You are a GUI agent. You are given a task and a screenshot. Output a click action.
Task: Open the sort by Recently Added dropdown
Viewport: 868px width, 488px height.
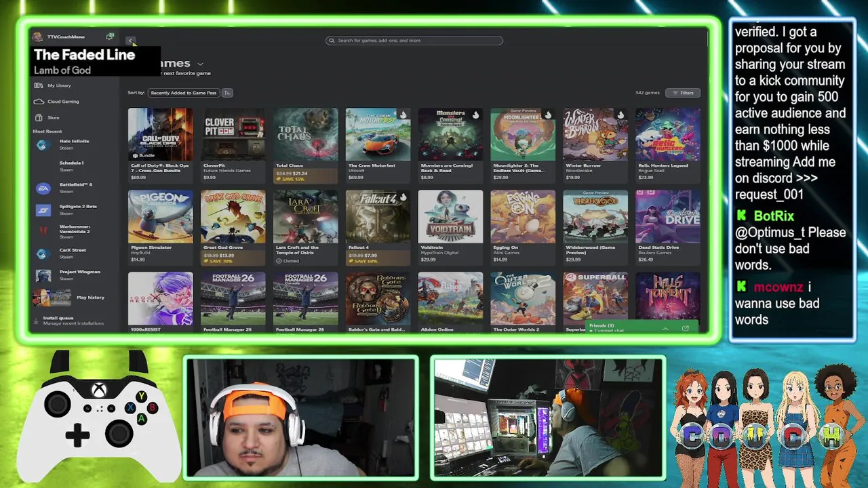(x=184, y=93)
